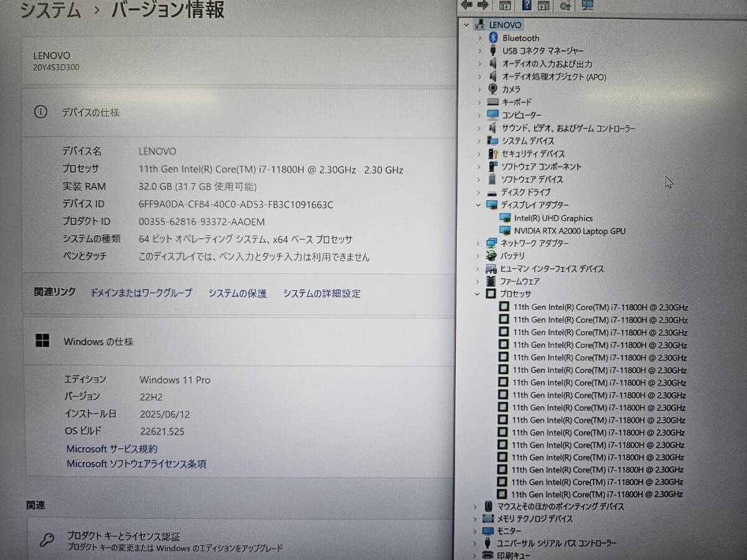Expand the ネットワーク アダプター node
The image size is (747, 560).
pyautogui.click(x=478, y=243)
